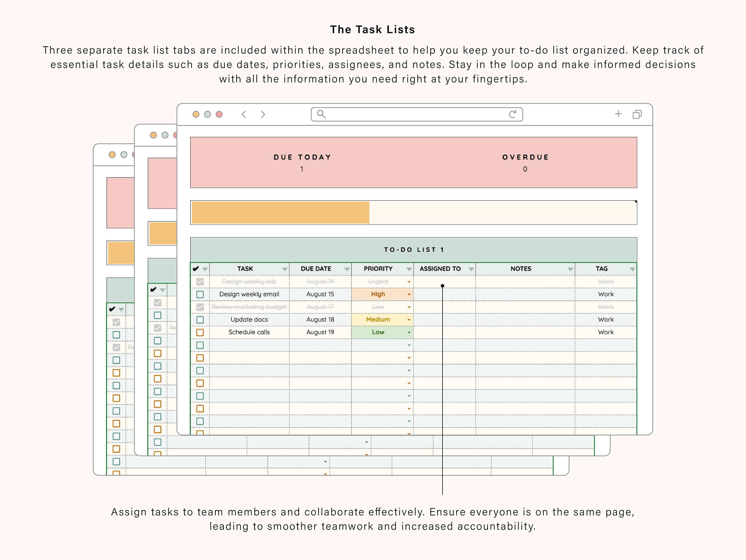Click the OVERDUE counter card

pos(525,163)
